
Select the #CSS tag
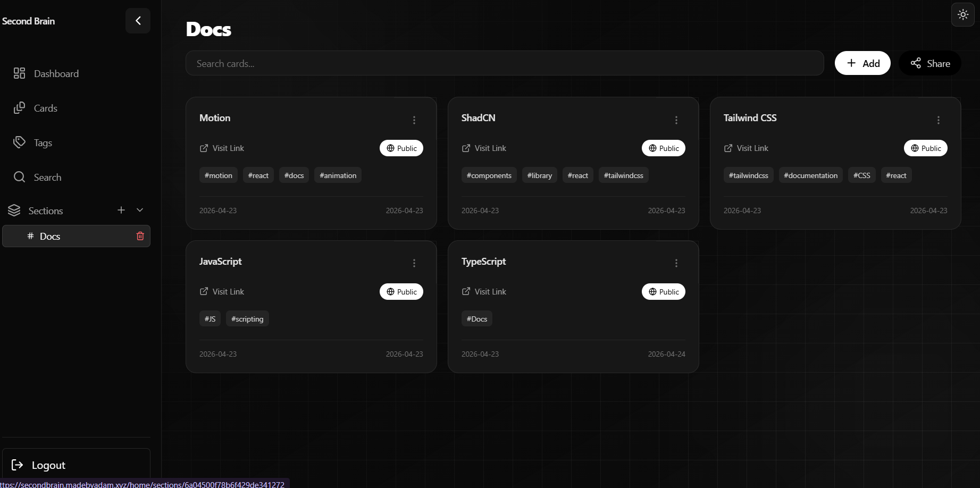[x=862, y=175]
